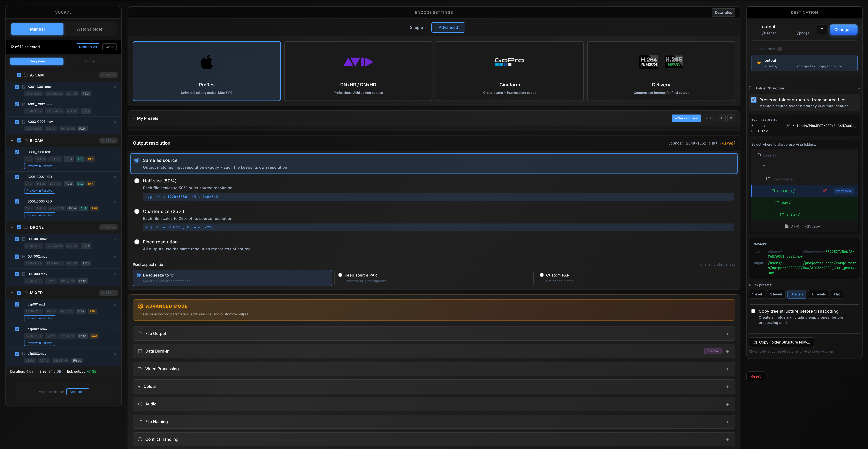Select the GoPro Cineform codec card
Image resolution: width=868 pixels, height=449 pixels.
click(x=509, y=71)
